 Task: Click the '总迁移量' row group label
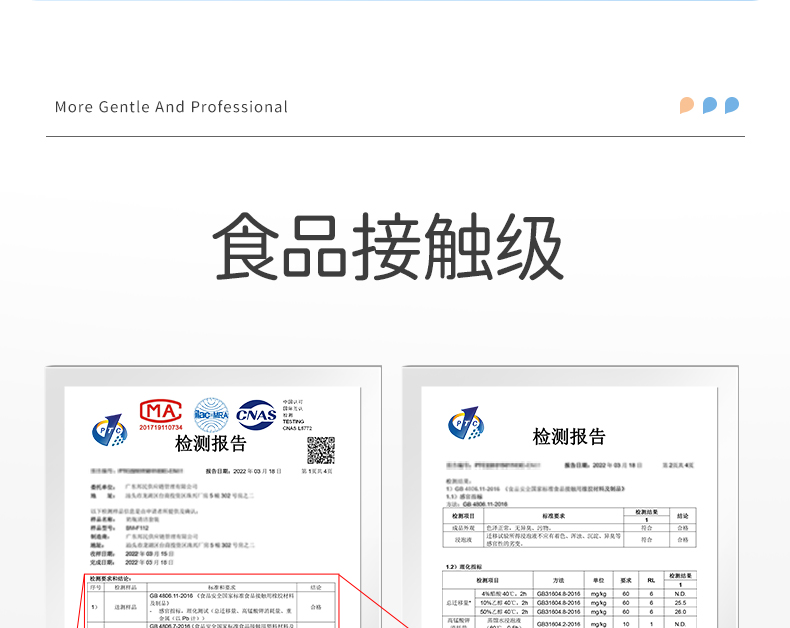coord(459,603)
